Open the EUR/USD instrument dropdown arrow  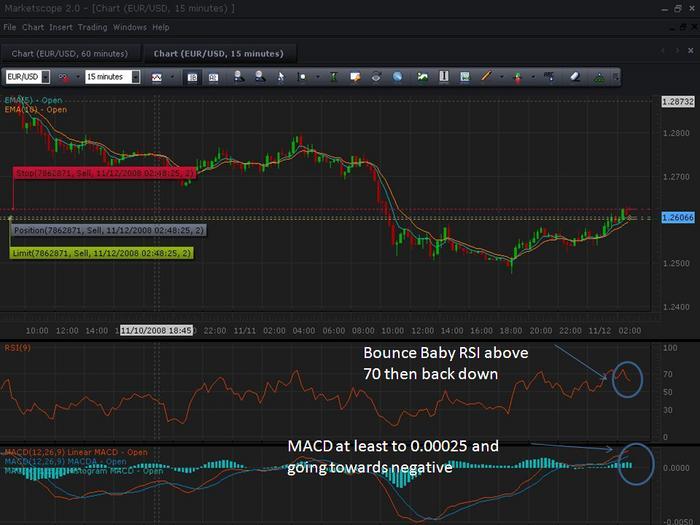[46, 77]
